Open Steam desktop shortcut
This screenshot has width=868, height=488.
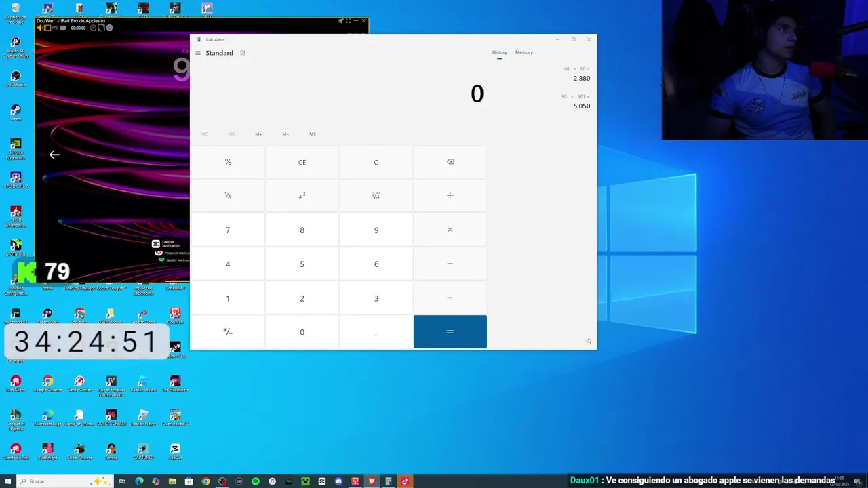tap(16, 112)
